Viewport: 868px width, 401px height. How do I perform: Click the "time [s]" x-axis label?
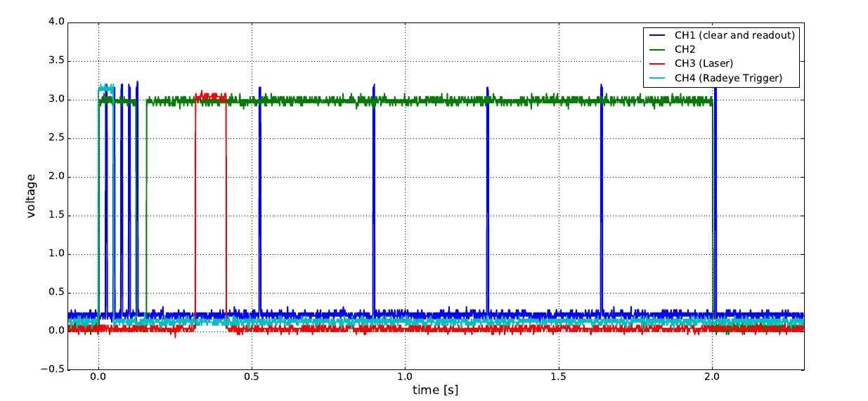(x=436, y=390)
